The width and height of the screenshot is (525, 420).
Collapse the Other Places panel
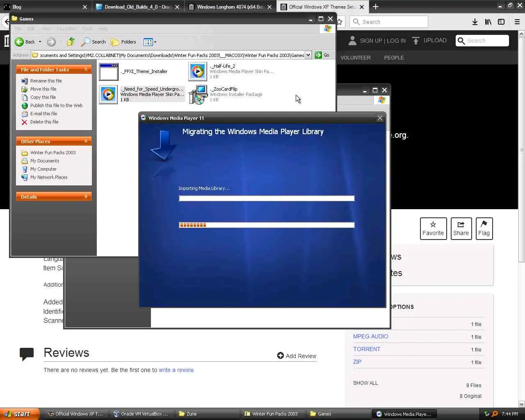[86, 141]
